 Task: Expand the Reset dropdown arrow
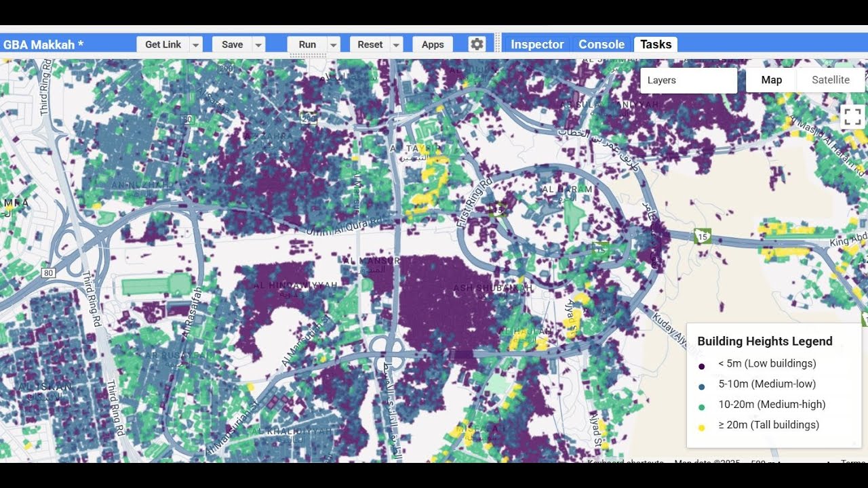tap(396, 44)
